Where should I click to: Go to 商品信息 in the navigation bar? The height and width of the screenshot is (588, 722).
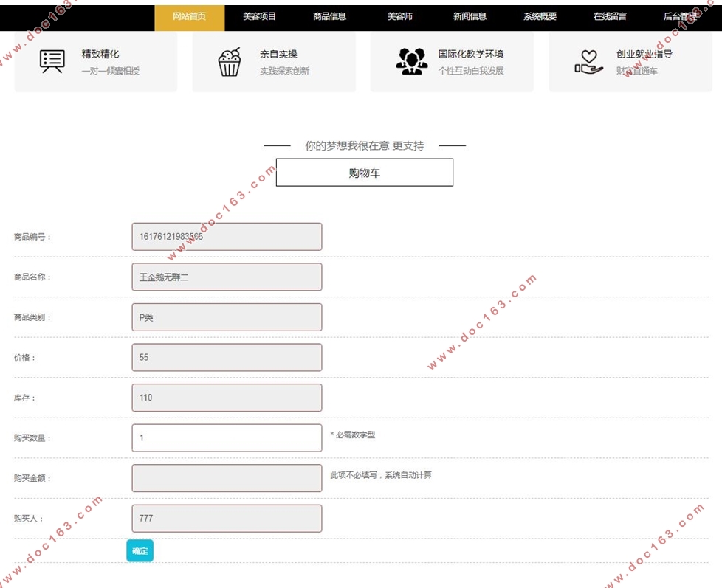pos(329,16)
